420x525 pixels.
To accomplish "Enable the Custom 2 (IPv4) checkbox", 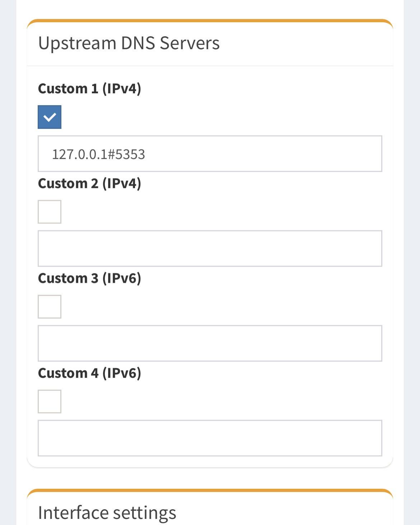I will [x=50, y=212].
